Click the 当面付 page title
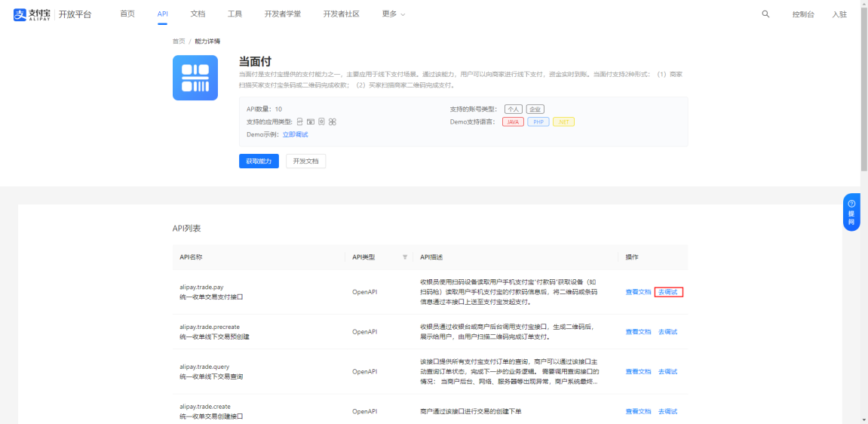The height and width of the screenshot is (424, 868). [x=255, y=61]
